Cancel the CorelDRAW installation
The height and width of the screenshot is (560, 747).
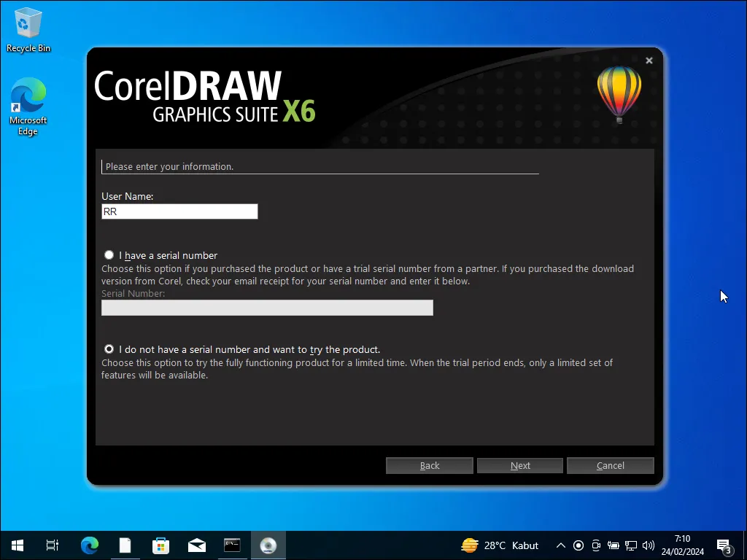(610, 465)
